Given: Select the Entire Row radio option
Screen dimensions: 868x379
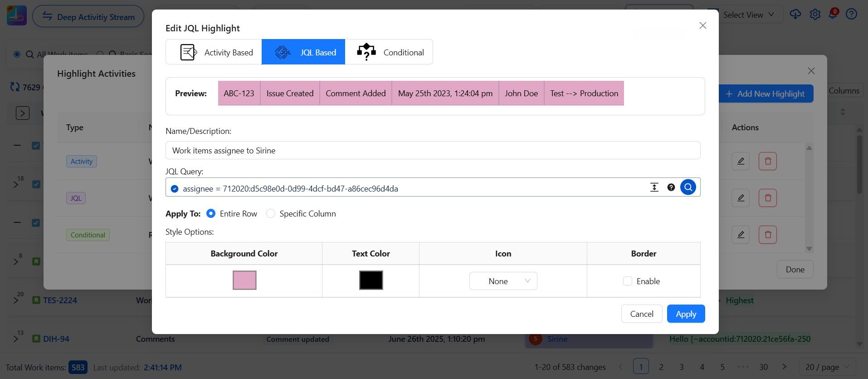Looking at the screenshot, I should tap(211, 213).
